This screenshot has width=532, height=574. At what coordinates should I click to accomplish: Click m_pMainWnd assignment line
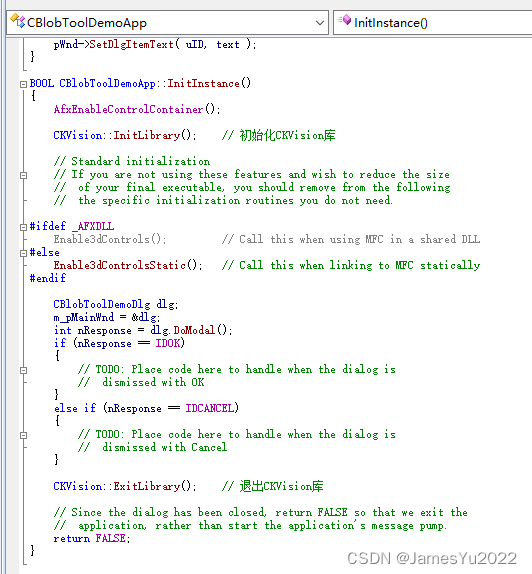click(x=107, y=317)
